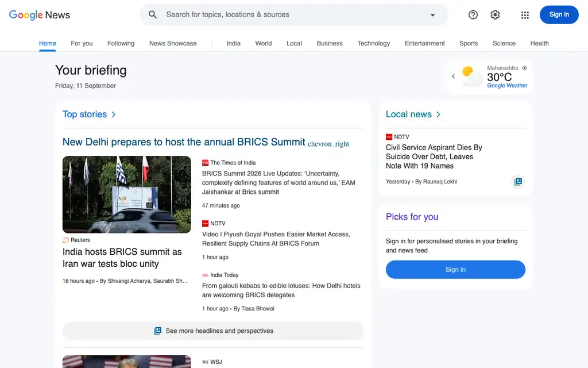Click the location target icon beside Maharashtra

(x=525, y=68)
